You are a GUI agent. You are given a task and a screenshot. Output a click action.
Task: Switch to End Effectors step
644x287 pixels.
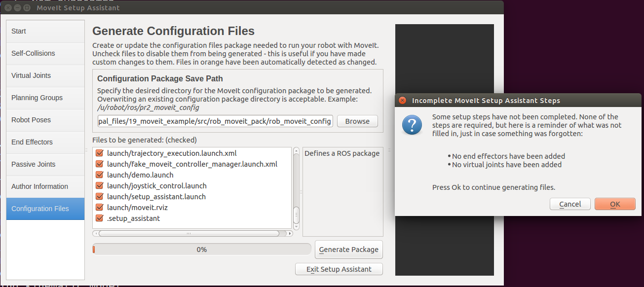[x=45, y=142]
